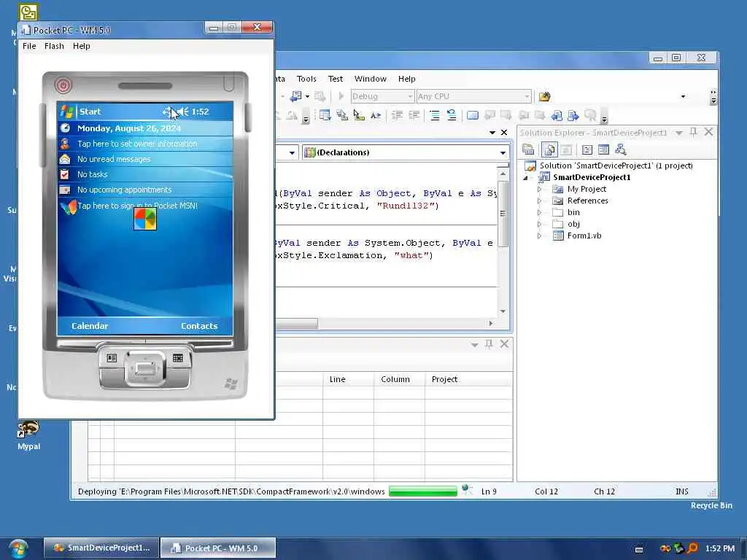Tap here to set owner information

pyautogui.click(x=137, y=144)
